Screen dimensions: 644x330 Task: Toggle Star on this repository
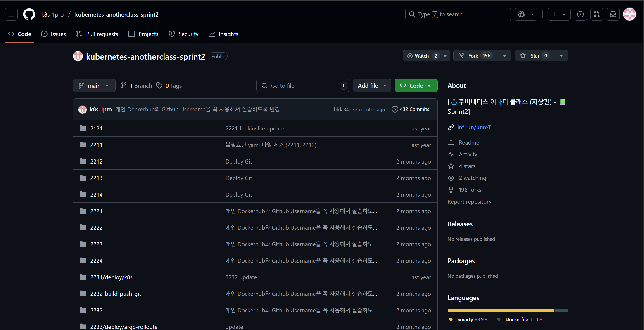(535, 55)
